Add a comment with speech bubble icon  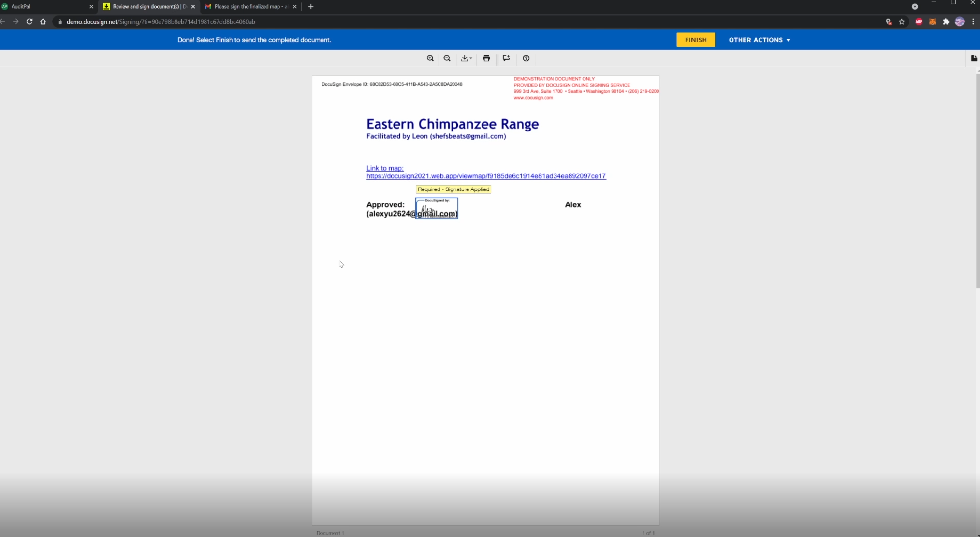tap(506, 58)
